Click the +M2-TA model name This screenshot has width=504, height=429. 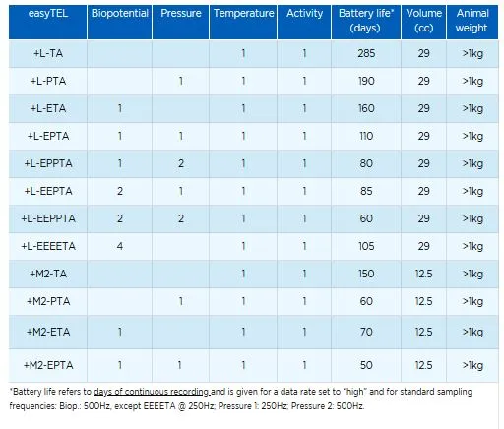48,274
